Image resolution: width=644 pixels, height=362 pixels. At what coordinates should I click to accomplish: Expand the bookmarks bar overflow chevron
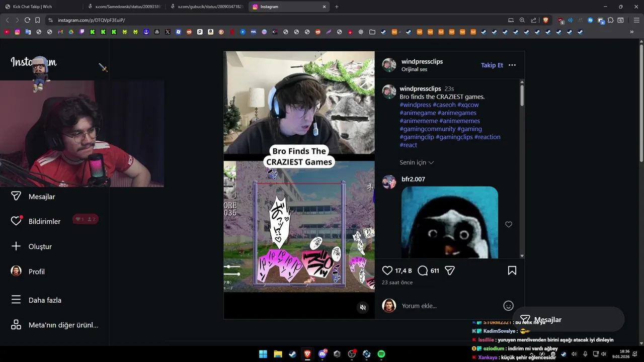632,32
